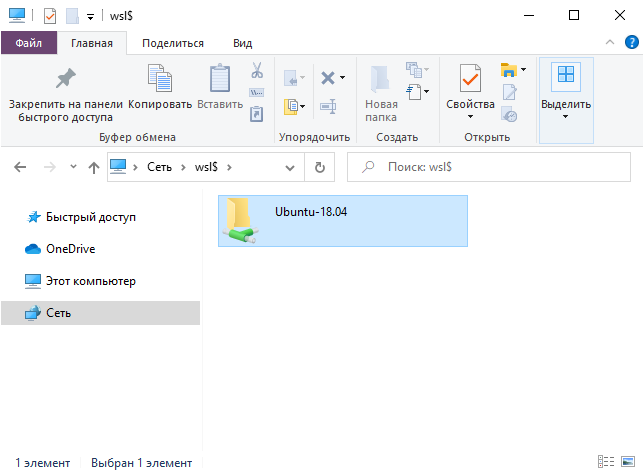
Task: Click the blue Help question mark icon
Action: tap(632, 42)
